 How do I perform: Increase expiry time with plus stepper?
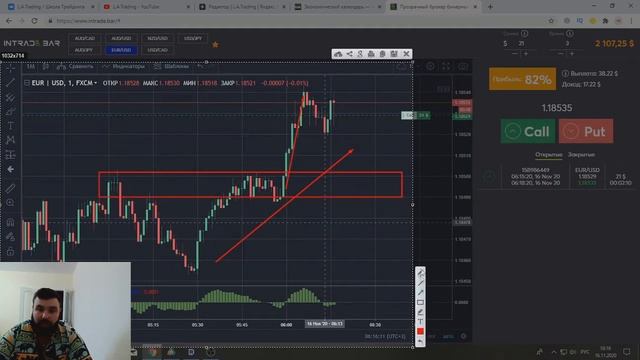(572, 53)
